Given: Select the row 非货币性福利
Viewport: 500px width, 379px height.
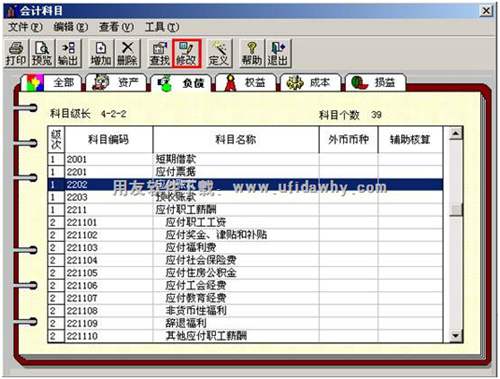Looking at the screenshot, I should pyautogui.click(x=245, y=311).
